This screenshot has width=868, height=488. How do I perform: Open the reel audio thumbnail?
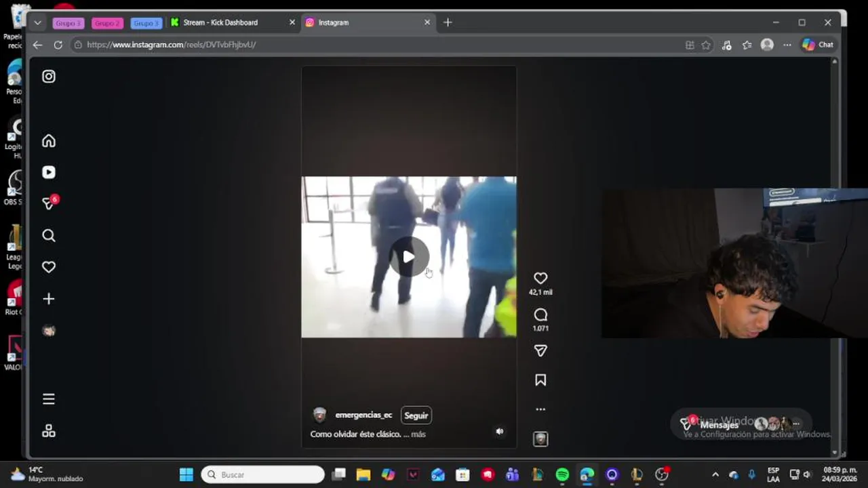tap(540, 439)
